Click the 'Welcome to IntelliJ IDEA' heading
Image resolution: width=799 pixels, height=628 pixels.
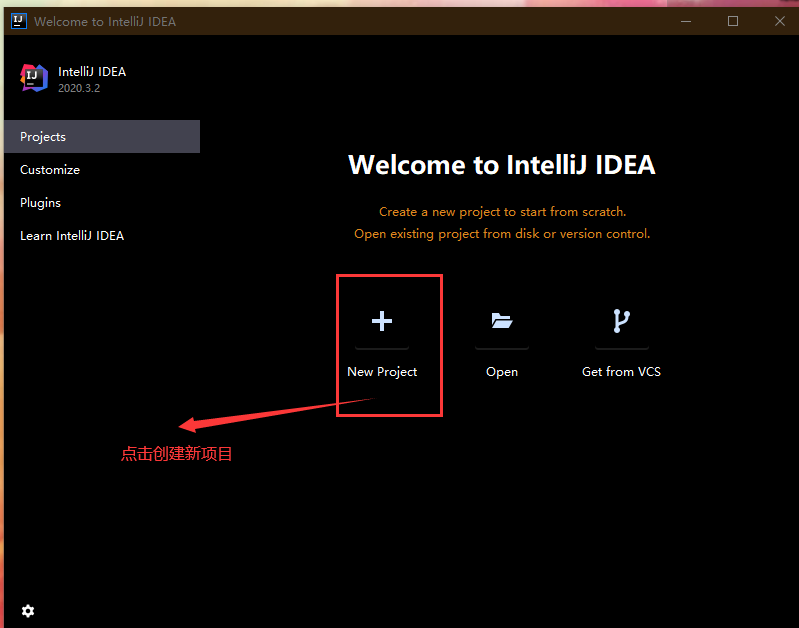pyautogui.click(x=502, y=165)
